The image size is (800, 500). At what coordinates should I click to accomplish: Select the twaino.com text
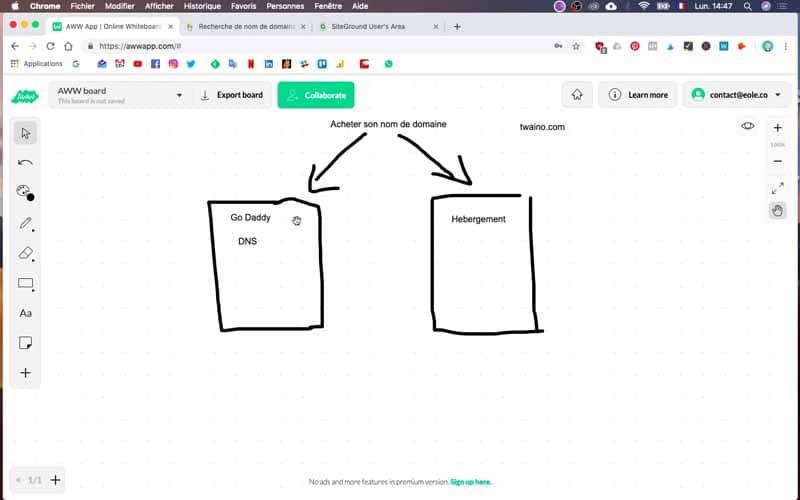542,127
